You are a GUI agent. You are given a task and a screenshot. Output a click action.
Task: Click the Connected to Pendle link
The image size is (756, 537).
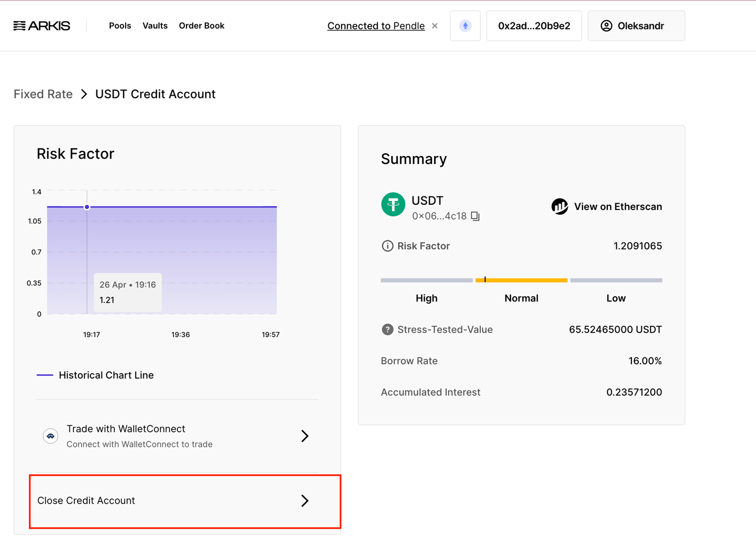point(376,26)
